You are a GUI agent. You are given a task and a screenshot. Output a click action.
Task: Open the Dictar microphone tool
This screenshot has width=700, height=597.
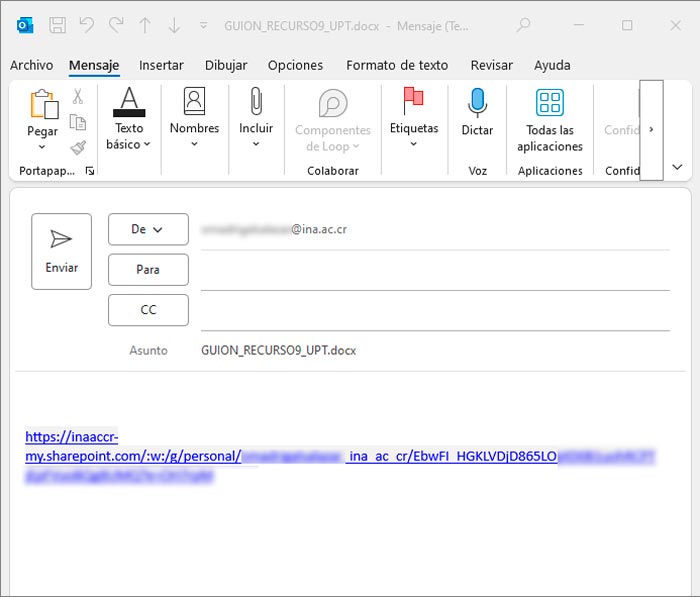pyautogui.click(x=477, y=114)
